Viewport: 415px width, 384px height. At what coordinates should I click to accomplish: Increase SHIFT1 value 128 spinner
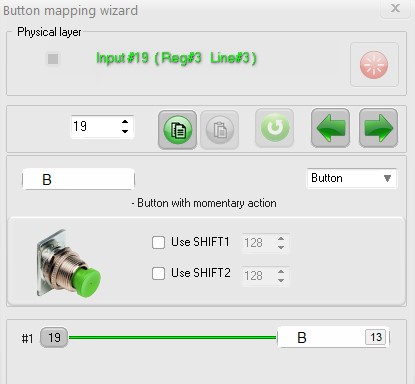click(281, 238)
